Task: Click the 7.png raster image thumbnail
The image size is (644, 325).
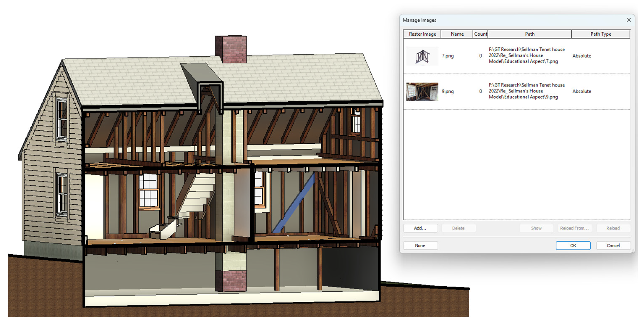Action: point(422,56)
